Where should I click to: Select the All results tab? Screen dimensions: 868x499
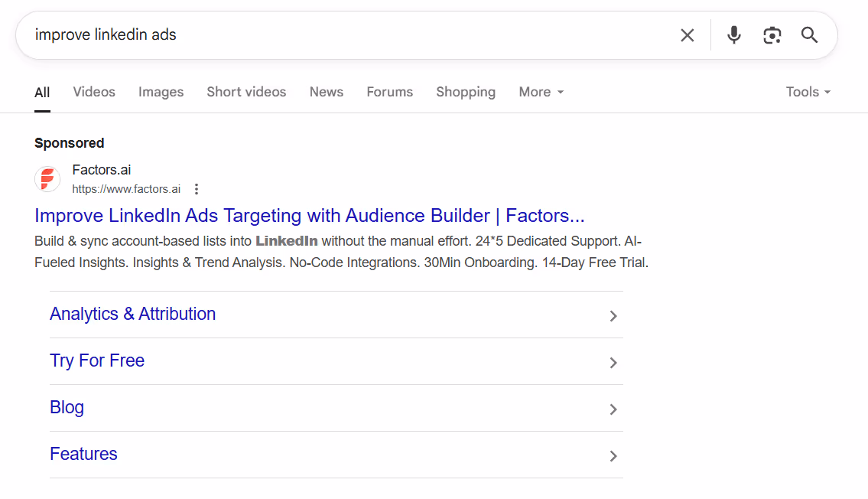tap(42, 93)
